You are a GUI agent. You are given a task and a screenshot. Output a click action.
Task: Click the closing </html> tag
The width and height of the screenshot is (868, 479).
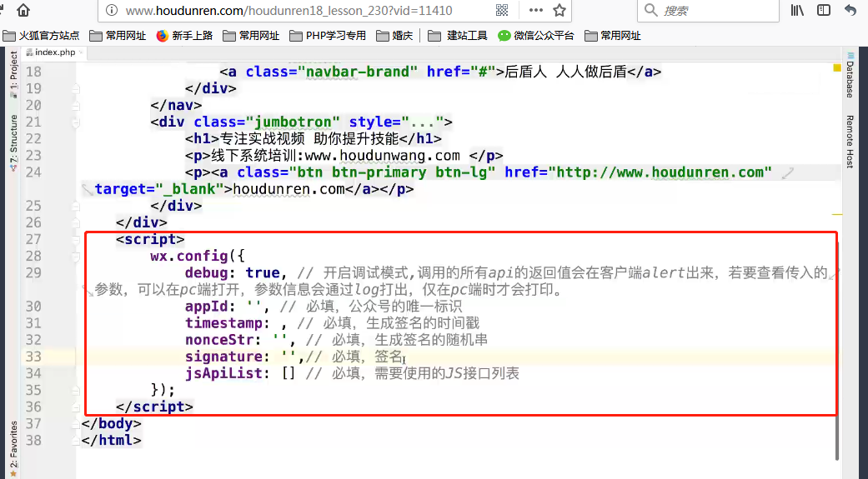click(x=111, y=441)
